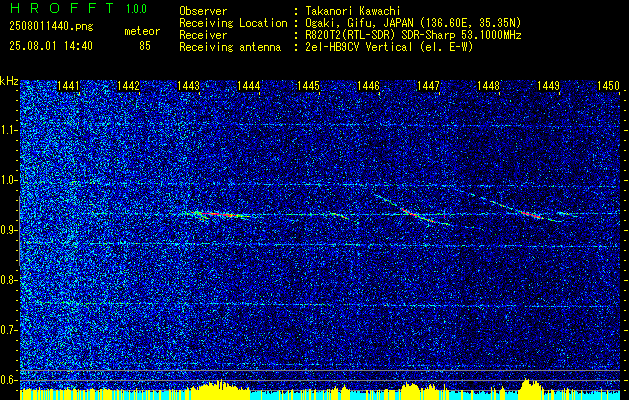This screenshot has height=400, width=629.
Task: Click the Observer field label
Action: click(203, 11)
